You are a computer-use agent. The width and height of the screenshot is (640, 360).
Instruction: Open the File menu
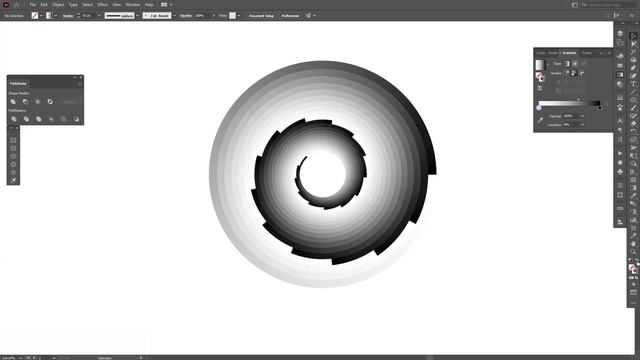33,4
